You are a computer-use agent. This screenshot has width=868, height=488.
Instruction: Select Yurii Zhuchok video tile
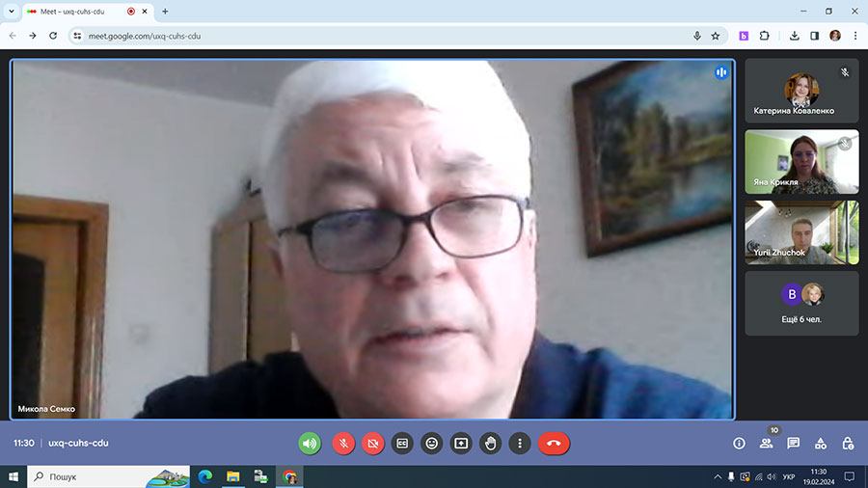click(801, 232)
